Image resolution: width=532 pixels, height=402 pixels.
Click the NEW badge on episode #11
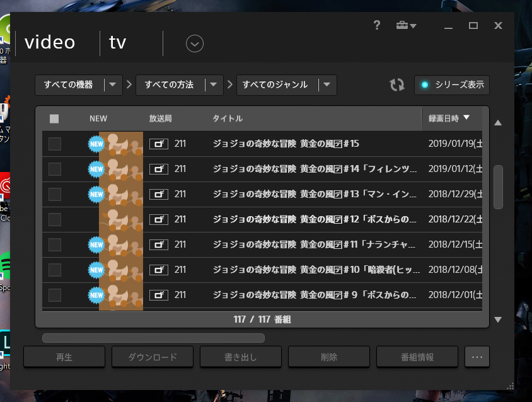[96, 244]
